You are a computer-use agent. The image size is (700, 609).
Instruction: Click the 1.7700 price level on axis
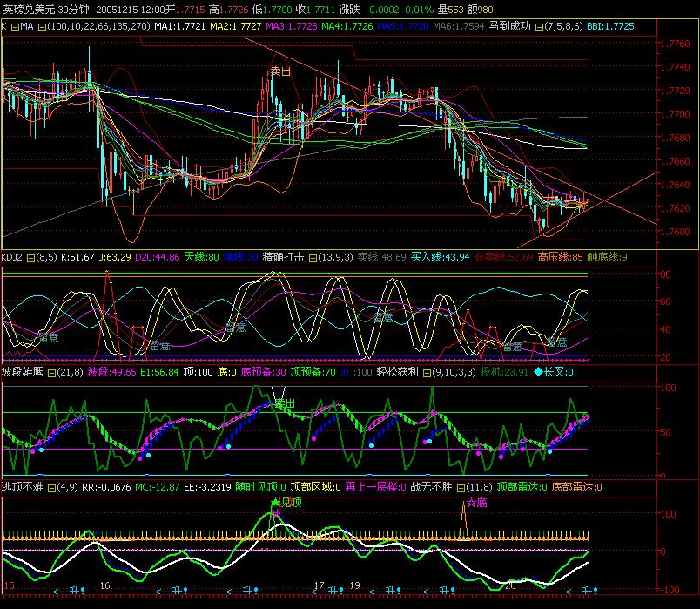coord(676,114)
